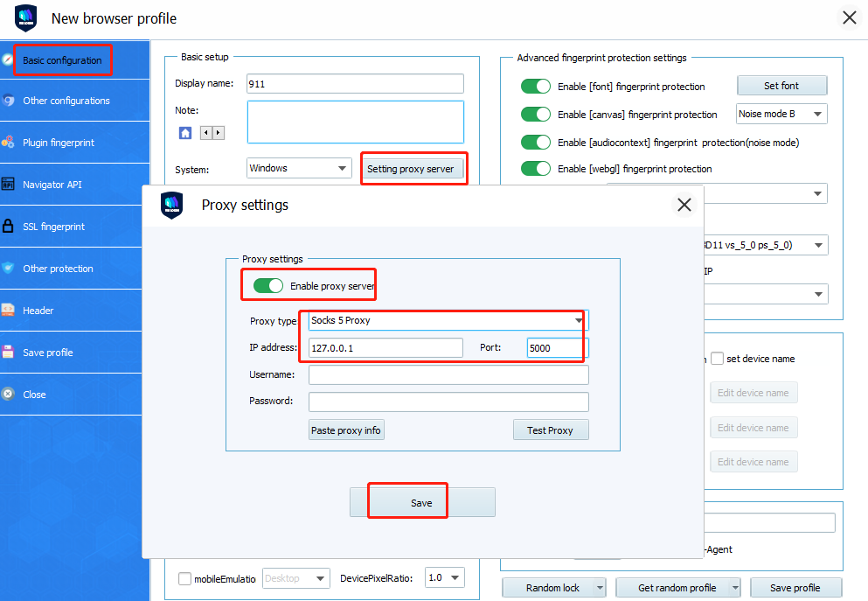The height and width of the screenshot is (601, 868).
Task: Open the Proxy type dropdown
Action: pyautogui.click(x=578, y=321)
